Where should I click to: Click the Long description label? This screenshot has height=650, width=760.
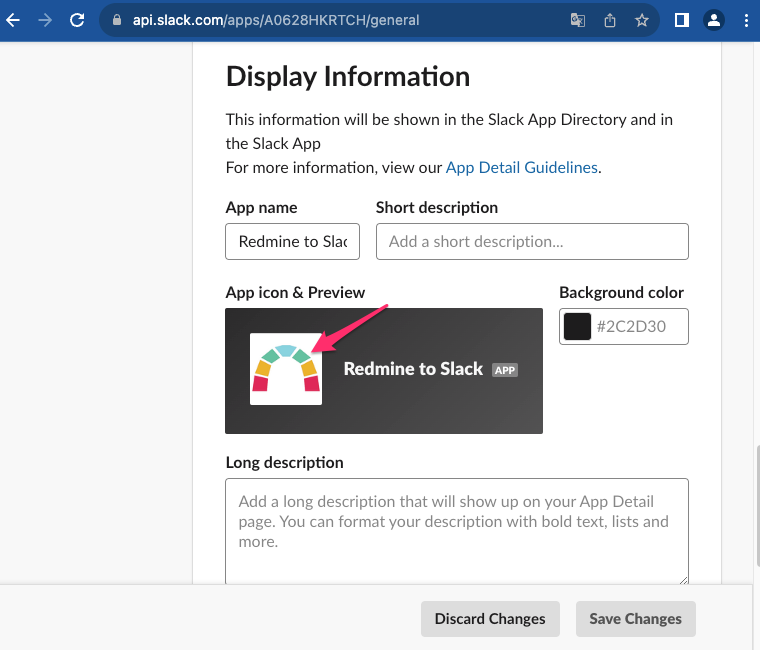tap(285, 462)
